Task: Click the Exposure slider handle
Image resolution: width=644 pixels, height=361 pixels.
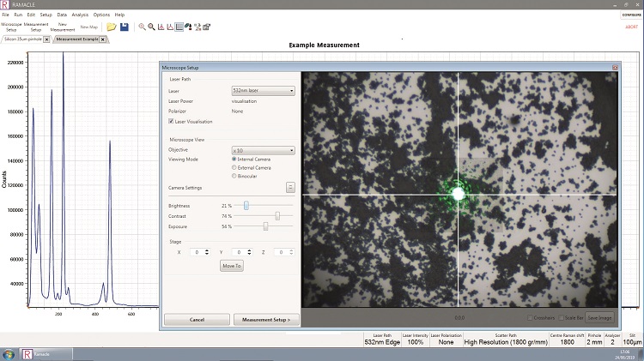Action: [x=265, y=226]
